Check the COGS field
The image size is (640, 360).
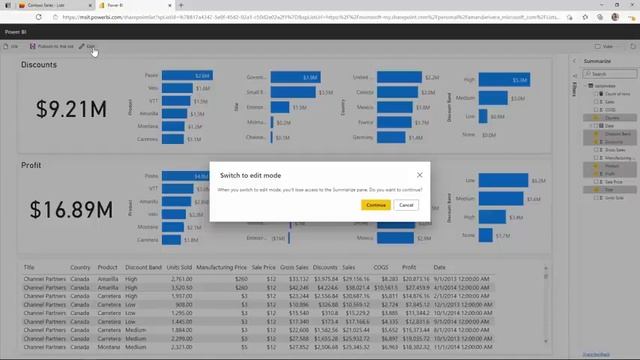(596, 110)
